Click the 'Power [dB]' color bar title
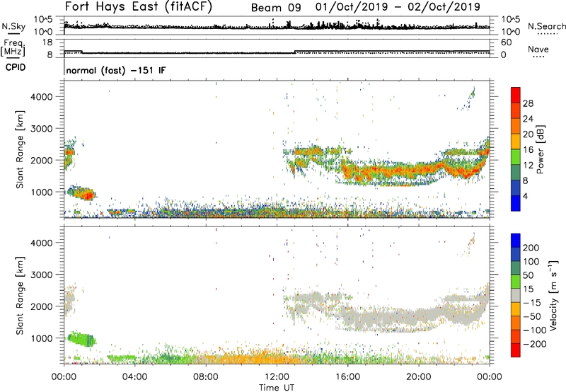The height and width of the screenshot is (392, 566). click(541, 149)
